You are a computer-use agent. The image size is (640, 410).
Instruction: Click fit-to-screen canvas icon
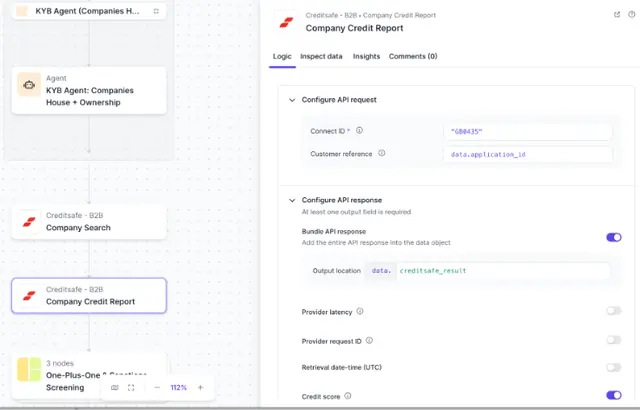click(x=131, y=388)
